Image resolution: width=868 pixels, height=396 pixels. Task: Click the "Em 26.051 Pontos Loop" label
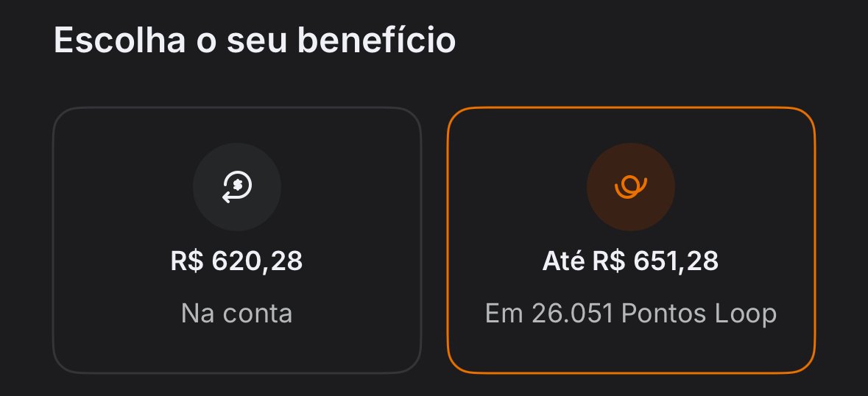(x=631, y=314)
